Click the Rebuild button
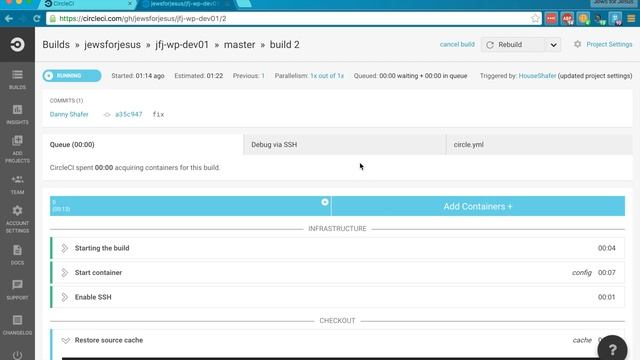This screenshot has height=360, width=640. click(x=513, y=45)
